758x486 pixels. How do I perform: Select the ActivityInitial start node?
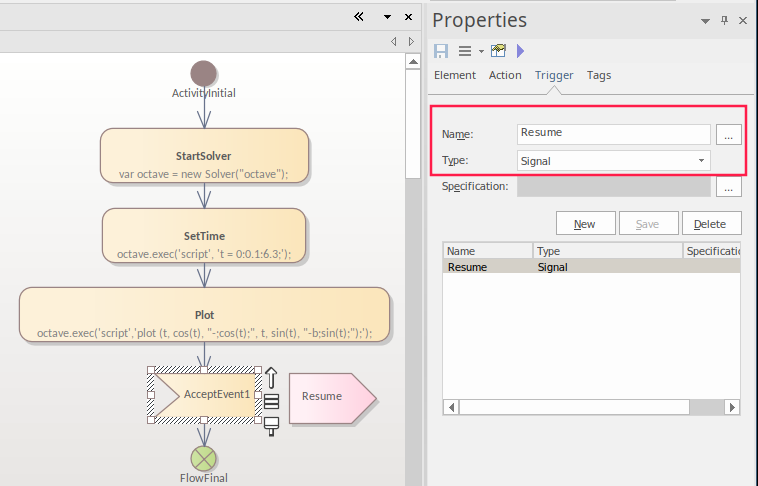[203, 73]
